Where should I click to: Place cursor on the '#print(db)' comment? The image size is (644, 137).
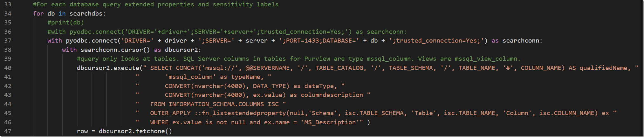[x=65, y=23]
